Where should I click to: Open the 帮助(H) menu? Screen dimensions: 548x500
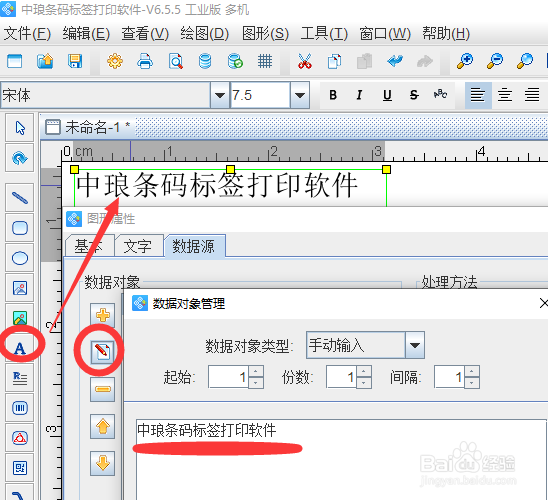click(x=446, y=34)
